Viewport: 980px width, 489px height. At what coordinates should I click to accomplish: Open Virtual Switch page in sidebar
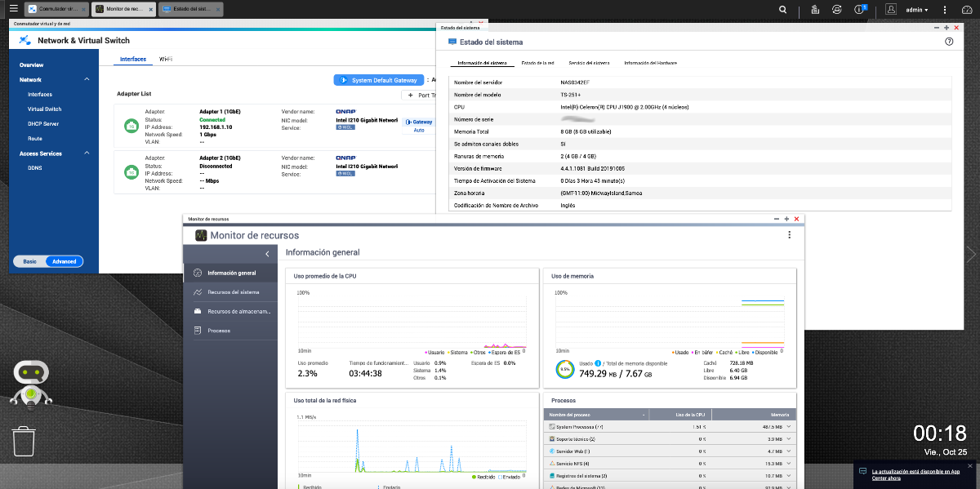click(44, 109)
